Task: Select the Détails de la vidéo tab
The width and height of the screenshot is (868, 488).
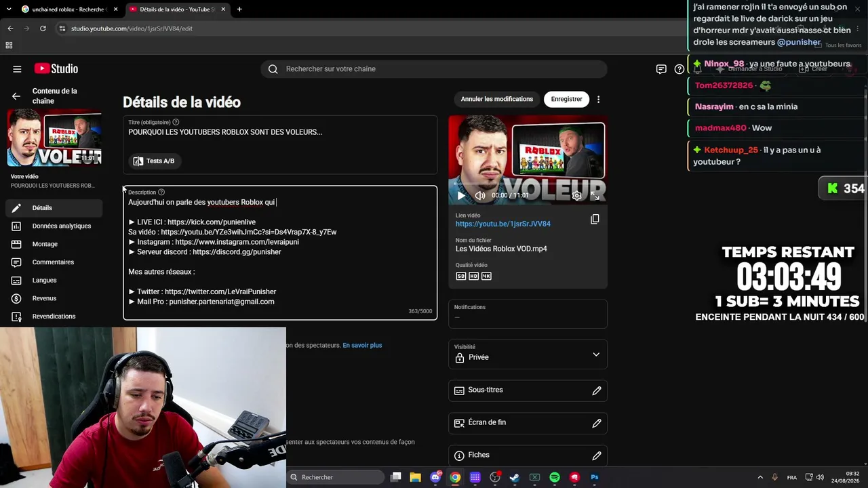Action: pos(176,9)
